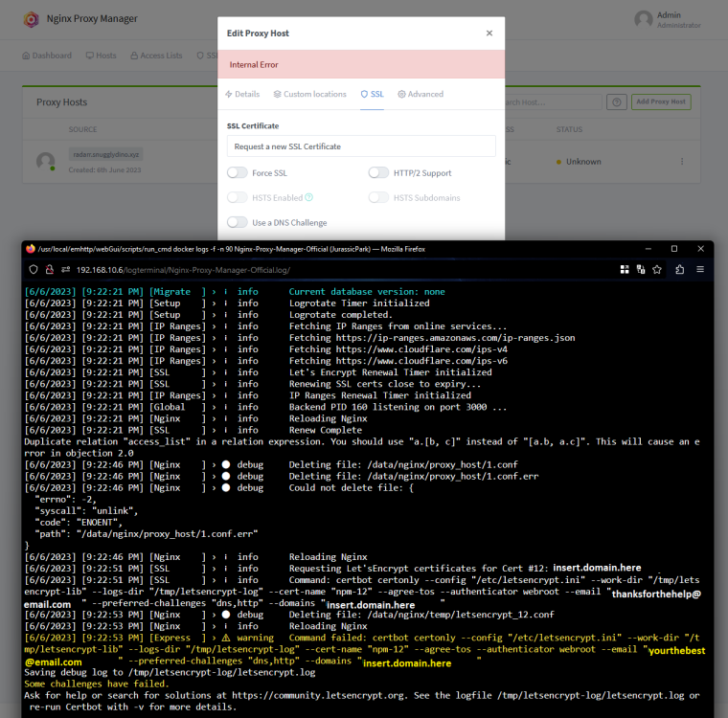Click the shield tracking protection icon in Firefox
The height and width of the screenshot is (718, 728).
34,270
